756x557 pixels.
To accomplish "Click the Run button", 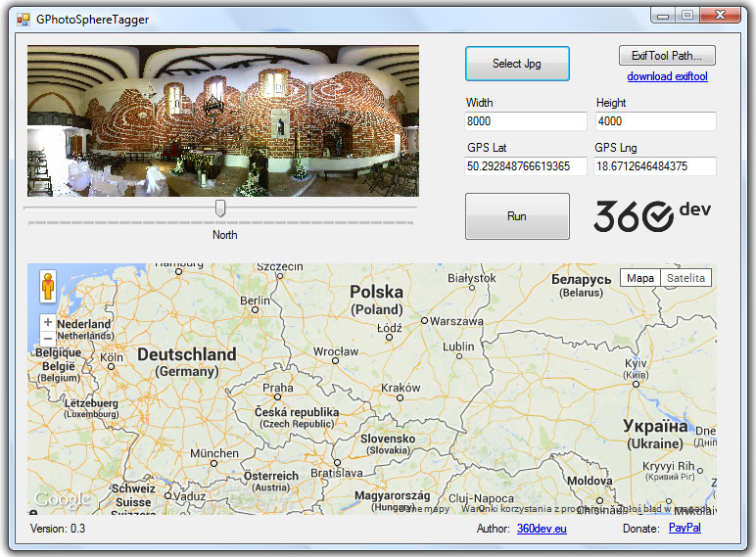I will pos(517,216).
